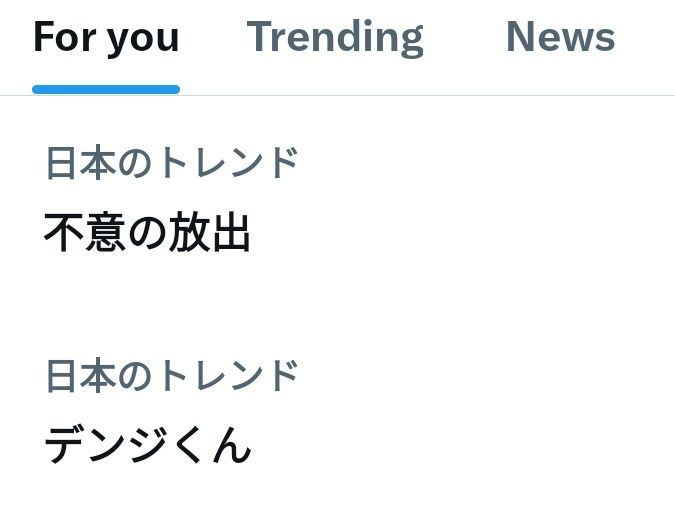
Task: Click the trend title 不意の放出 text
Action: coord(147,232)
